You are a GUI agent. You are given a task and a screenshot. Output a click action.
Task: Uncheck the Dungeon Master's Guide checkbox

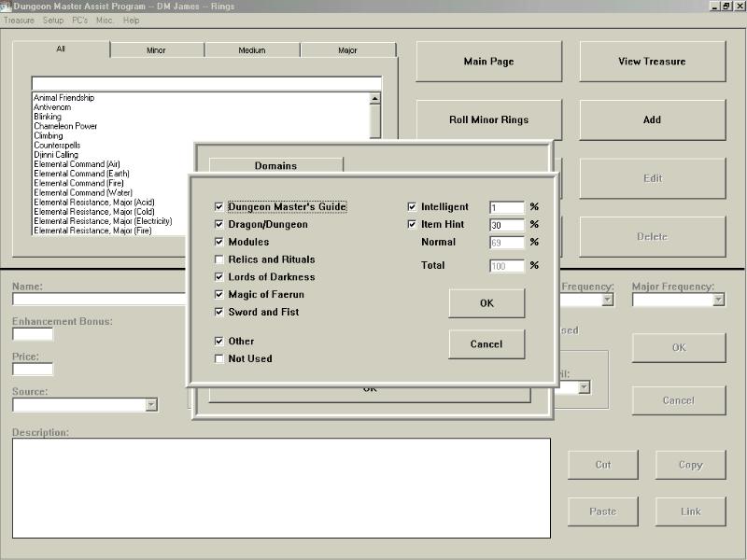tap(219, 207)
